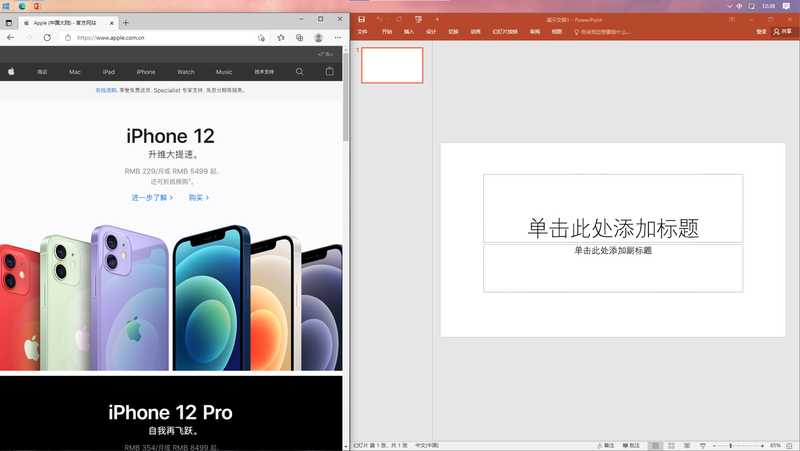Click the title placeholder on slide
Viewport: 800px width, 451px height.
click(613, 208)
